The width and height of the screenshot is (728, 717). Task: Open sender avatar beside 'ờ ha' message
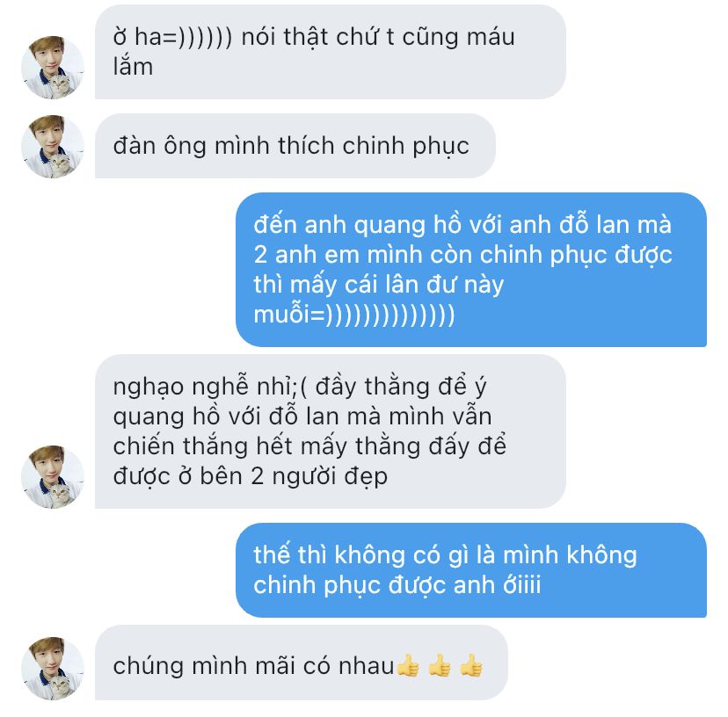tap(53, 68)
